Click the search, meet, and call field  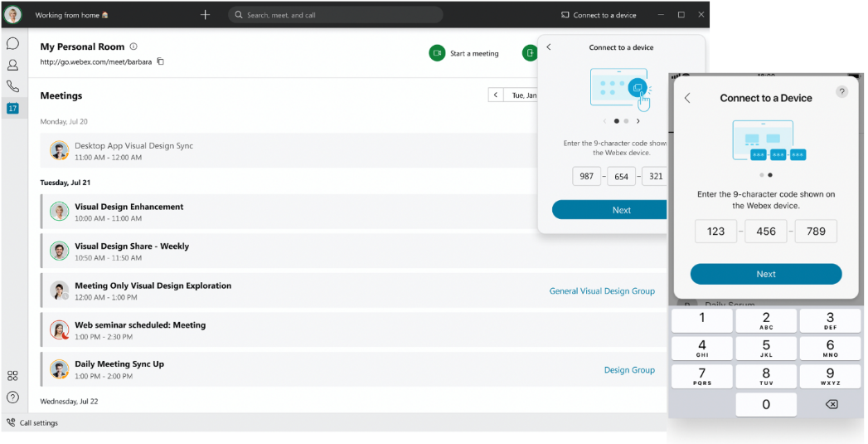coord(335,15)
